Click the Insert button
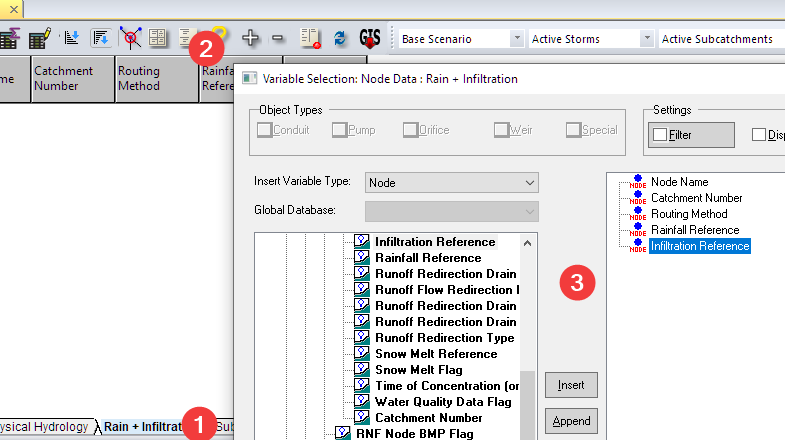The width and height of the screenshot is (785, 440). [571, 385]
